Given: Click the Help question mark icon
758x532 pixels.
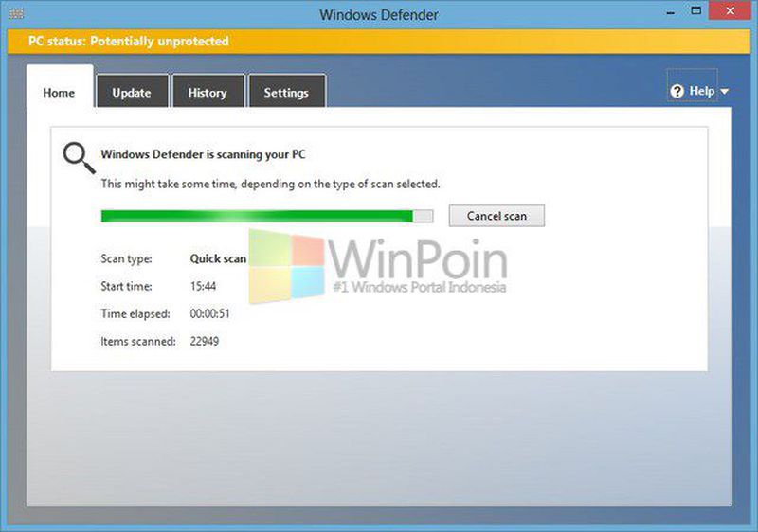Looking at the screenshot, I should [x=677, y=91].
